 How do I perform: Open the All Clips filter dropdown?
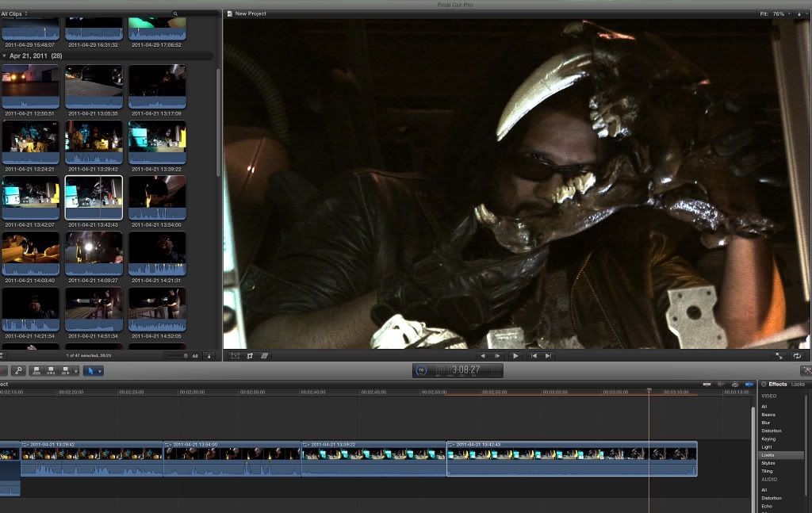pyautogui.click(x=14, y=14)
